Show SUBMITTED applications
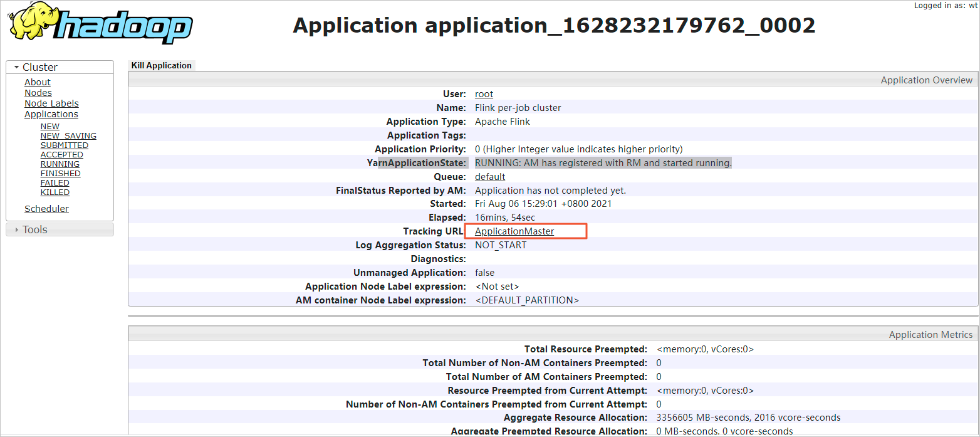 (64, 145)
